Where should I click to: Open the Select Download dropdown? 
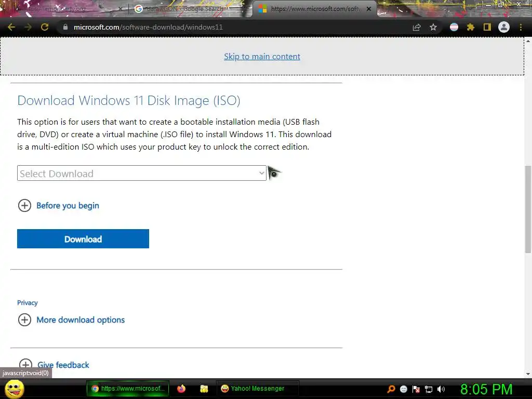141,174
